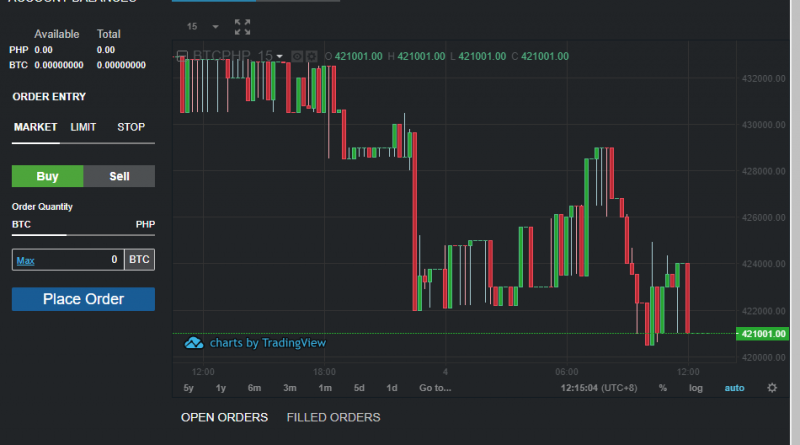Switch to STOP order tab
800x445 pixels.
(131, 127)
